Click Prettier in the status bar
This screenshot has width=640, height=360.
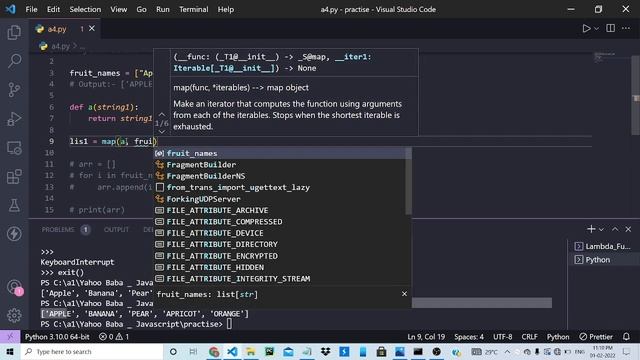tap(596, 337)
